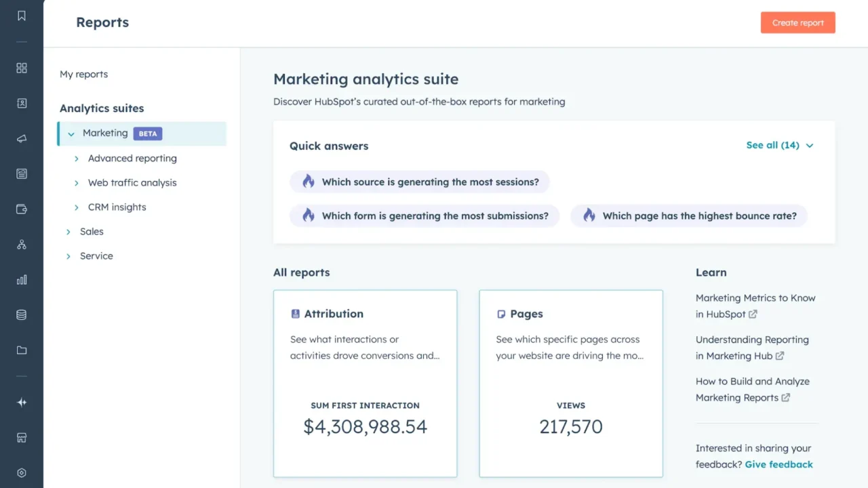This screenshot has width=868, height=488.
Task: Select Web traffic analysis in the tree
Action: (132, 182)
